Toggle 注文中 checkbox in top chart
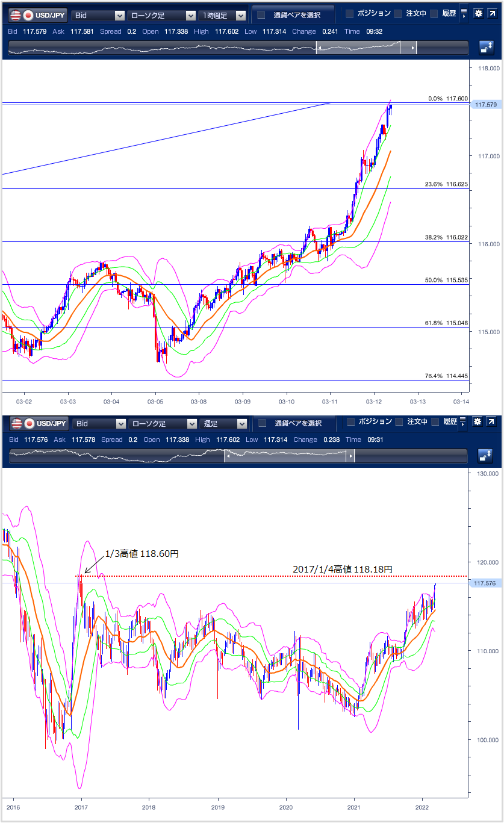The image size is (504, 823). pyautogui.click(x=397, y=14)
